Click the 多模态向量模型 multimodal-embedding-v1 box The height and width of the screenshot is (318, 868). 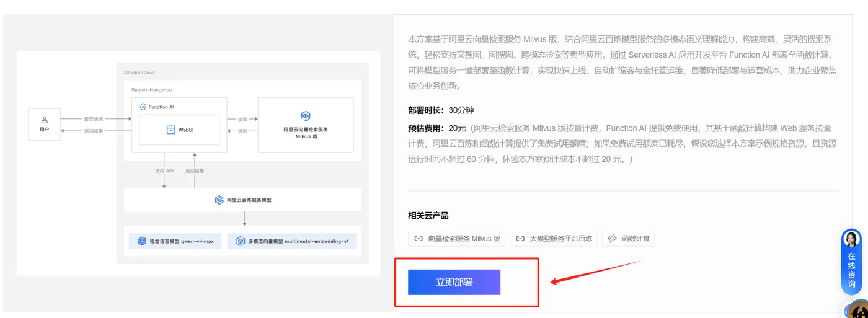292,241
